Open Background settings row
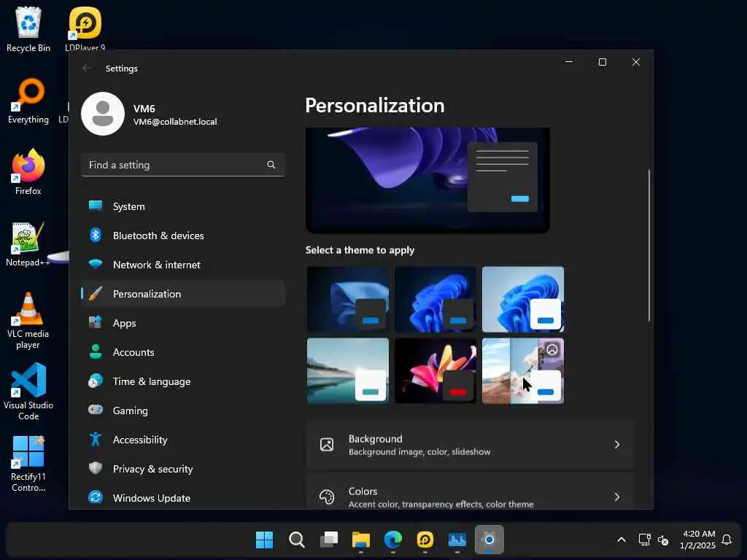 click(471, 445)
